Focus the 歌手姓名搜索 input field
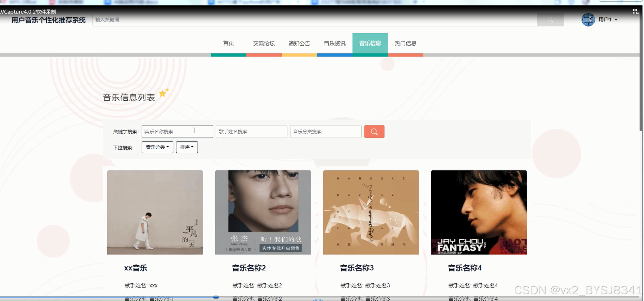Image resolution: width=644 pixels, height=301 pixels. (252, 132)
